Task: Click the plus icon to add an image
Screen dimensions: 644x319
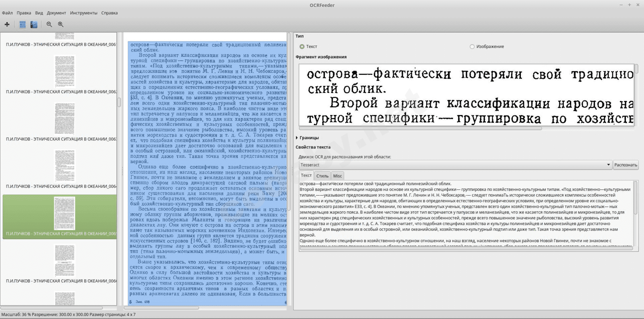Action: click(x=7, y=25)
